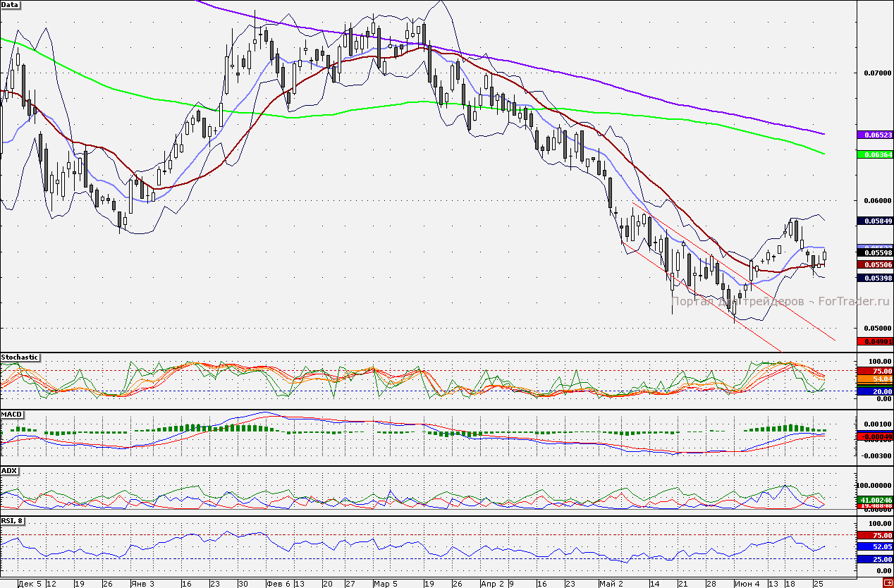Click the red scroll-to-end arrow icon
The width and height of the screenshot is (894, 588).
tap(887, 583)
